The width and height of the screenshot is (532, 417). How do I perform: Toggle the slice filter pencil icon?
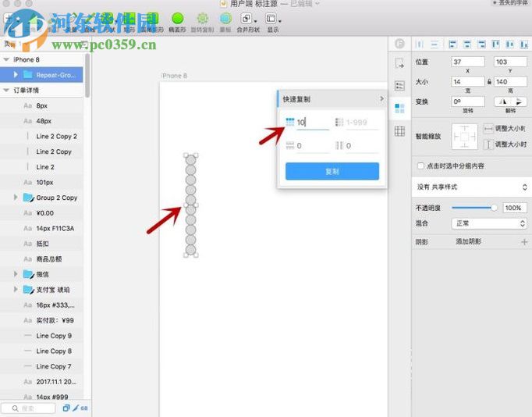[76, 408]
